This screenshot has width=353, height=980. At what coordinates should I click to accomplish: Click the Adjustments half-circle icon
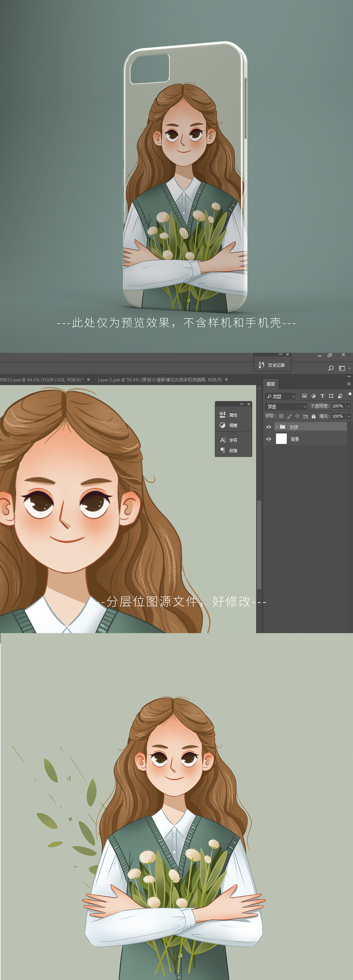point(222,425)
